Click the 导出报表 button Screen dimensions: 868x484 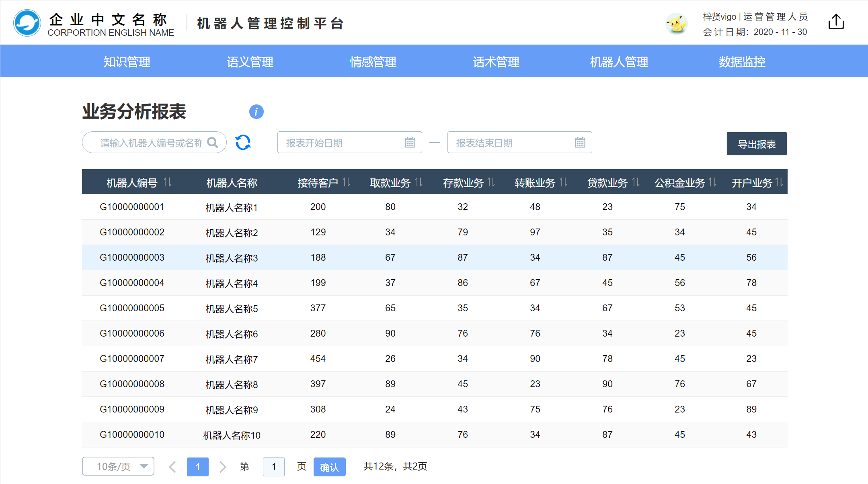tap(756, 144)
